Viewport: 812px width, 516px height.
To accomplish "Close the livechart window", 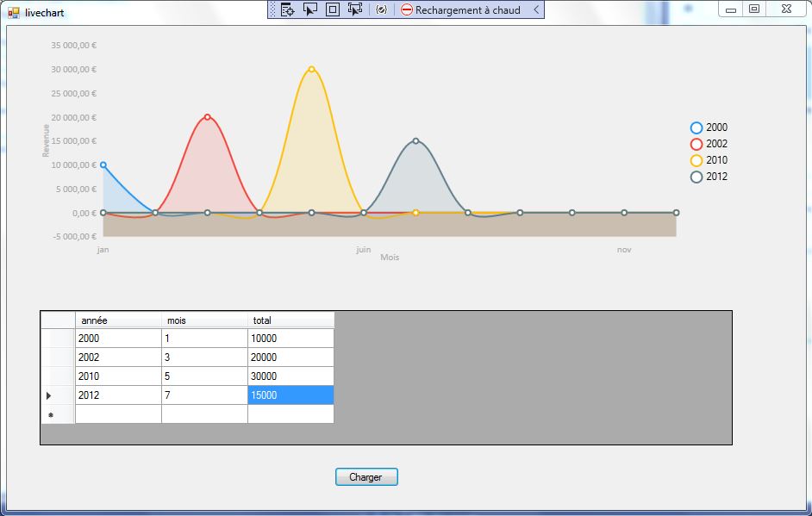I will click(786, 9).
